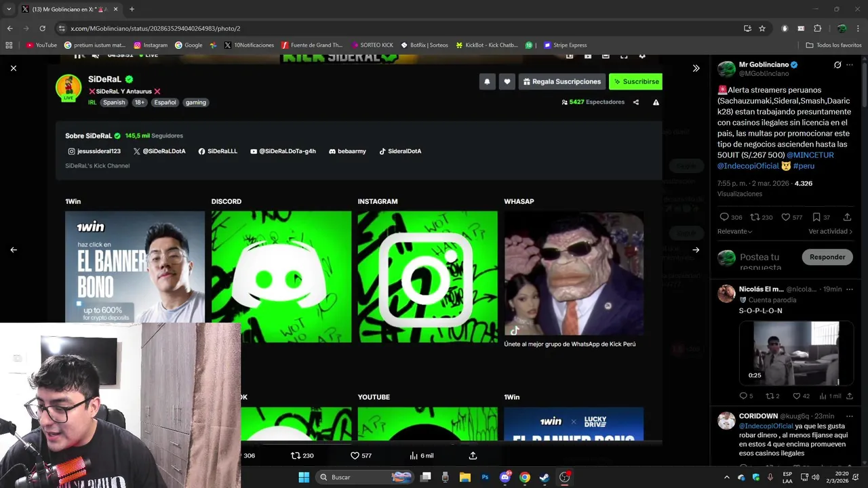Open SORTEO KICK bookmark
Screen dimensions: 868x488
pos(372,45)
